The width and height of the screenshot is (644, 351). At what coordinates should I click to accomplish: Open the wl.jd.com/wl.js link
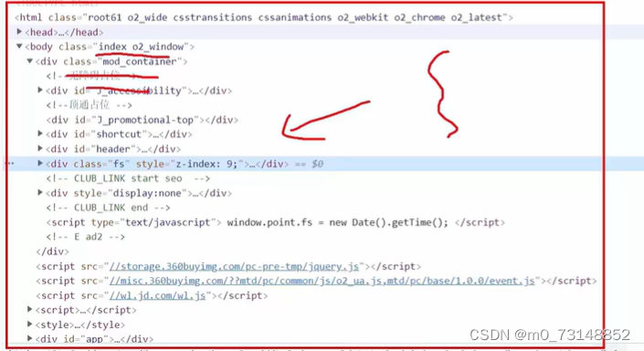pos(157,295)
